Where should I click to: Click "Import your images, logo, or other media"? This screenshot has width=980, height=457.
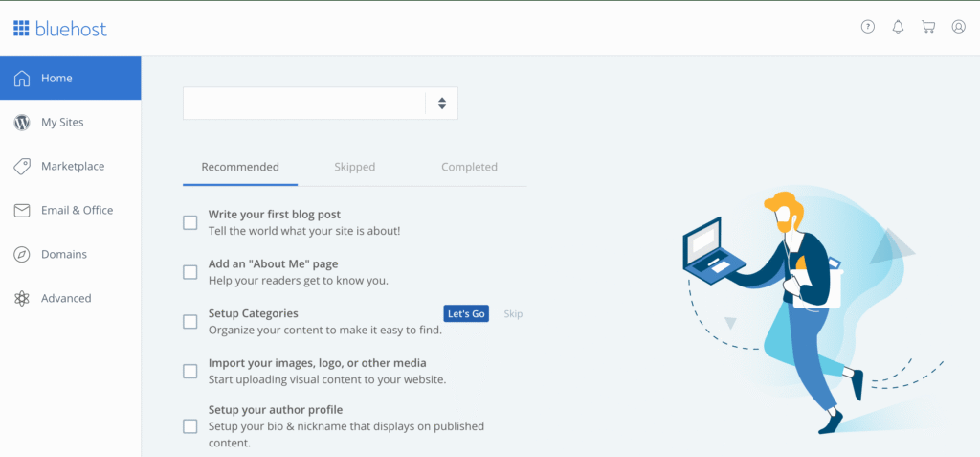[318, 363]
